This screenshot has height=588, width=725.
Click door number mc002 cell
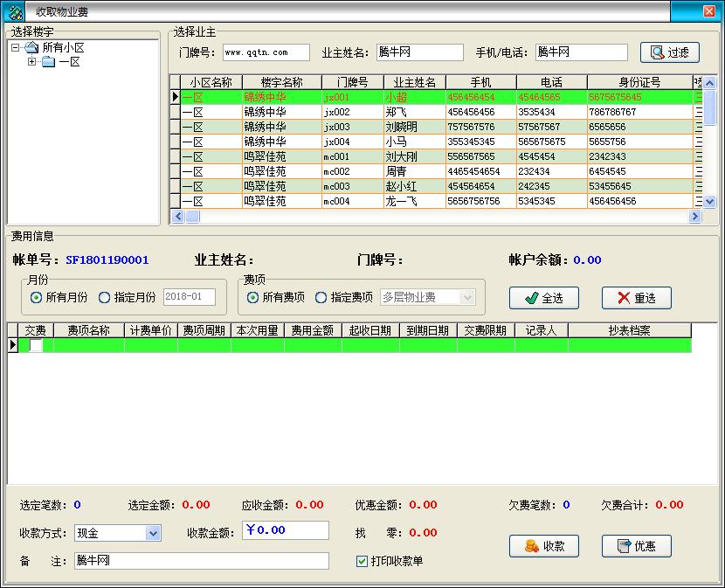352,171
